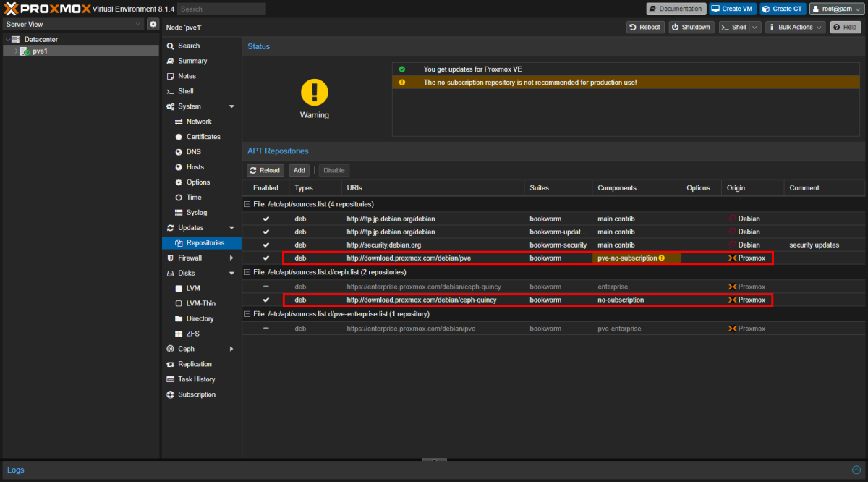Image resolution: width=868 pixels, height=482 pixels.
Task: Collapse the Updates menu section arrow
Action: click(x=231, y=228)
